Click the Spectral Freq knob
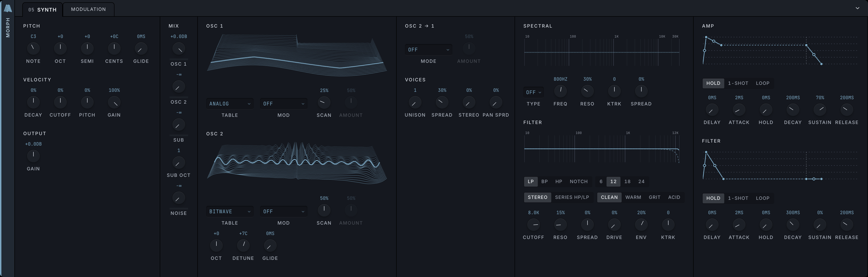Screen dimensions: 868x277 [x=560, y=91]
